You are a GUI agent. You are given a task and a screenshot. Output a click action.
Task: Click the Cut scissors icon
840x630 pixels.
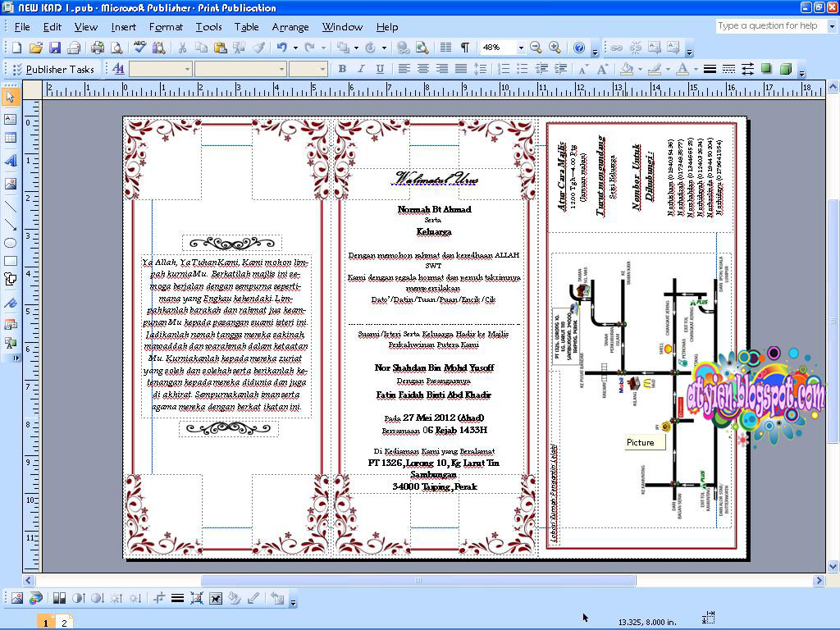pyautogui.click(x=183, y=48)
